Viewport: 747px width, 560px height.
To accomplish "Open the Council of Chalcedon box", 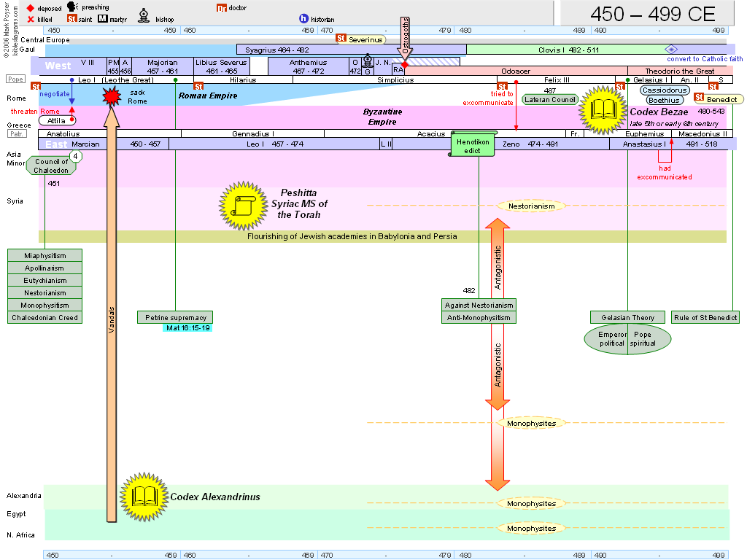I will pos(51,166).
